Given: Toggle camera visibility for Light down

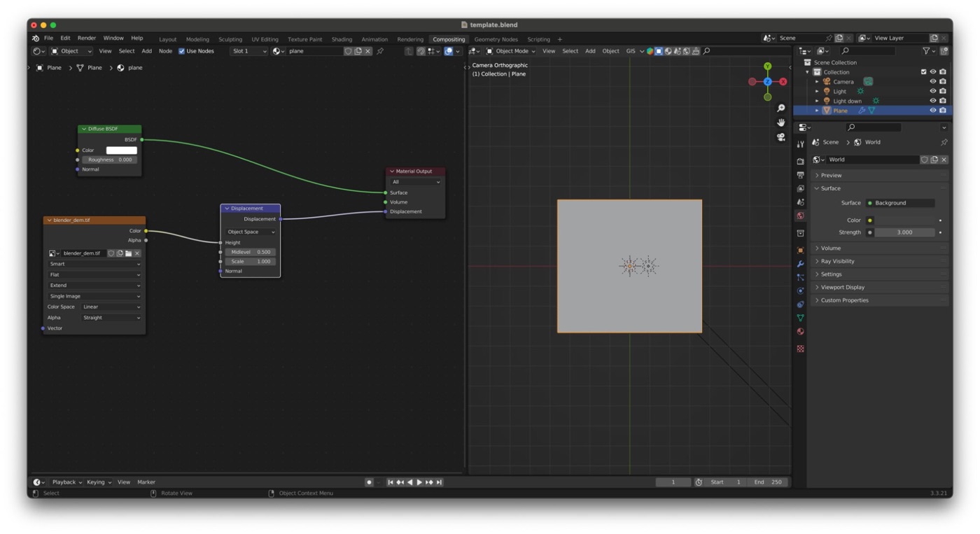Looking at the screenshot, I should [943, 101].
